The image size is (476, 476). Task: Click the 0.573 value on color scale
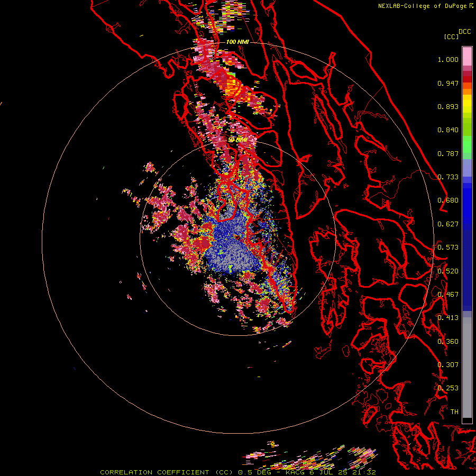click(448, 248)
